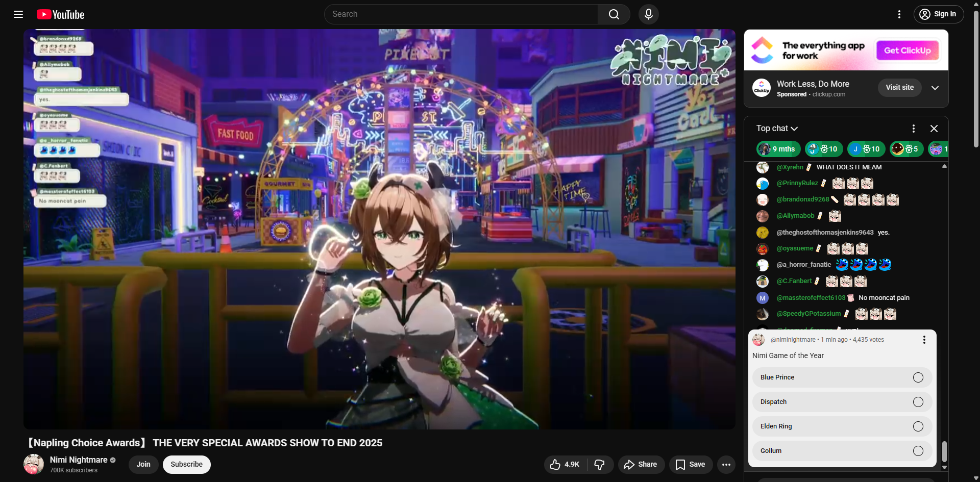Viewport: 980px width, 482px height.
Task: Click the Sign in button
Action: [x=939, y=14]
